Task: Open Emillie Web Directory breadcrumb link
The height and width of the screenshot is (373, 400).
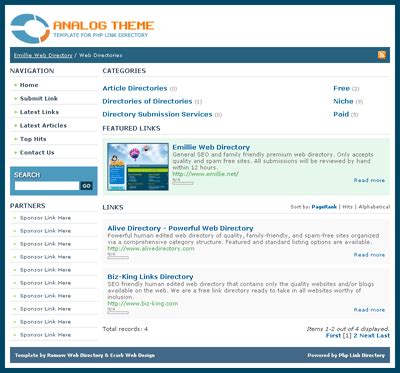Action: pyautogui.click(x=43, y=55)
